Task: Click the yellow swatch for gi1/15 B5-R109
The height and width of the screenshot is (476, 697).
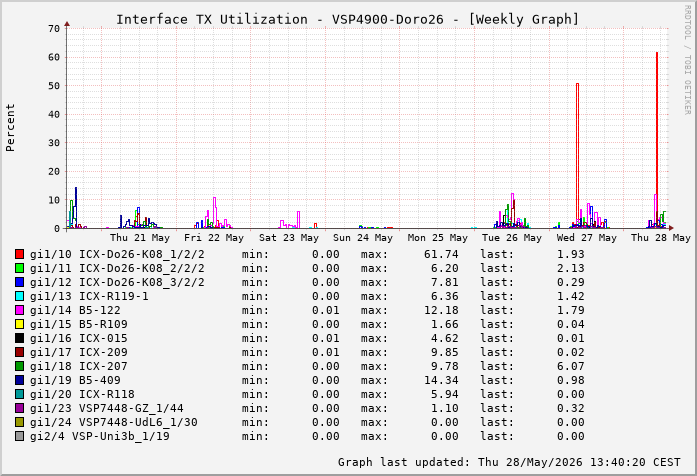Action: pos(19,324)
